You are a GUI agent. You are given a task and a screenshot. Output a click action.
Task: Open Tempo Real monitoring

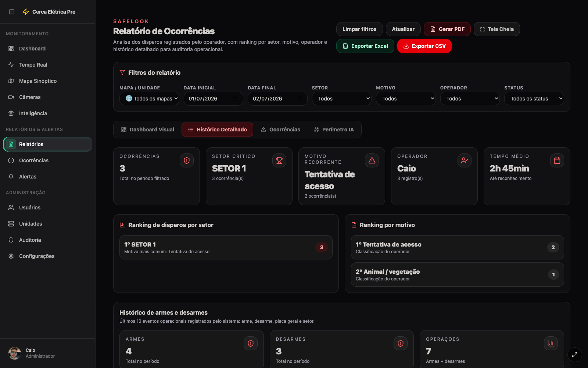(47, 65)
